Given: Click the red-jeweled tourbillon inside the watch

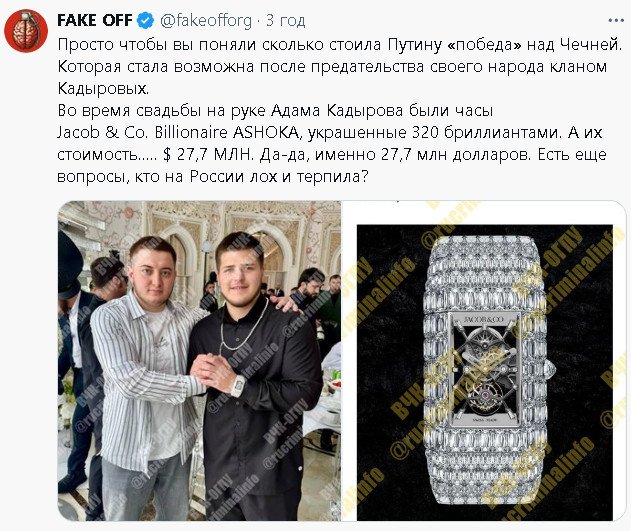Looking at the screenshot, I should [x=482, y=394].
